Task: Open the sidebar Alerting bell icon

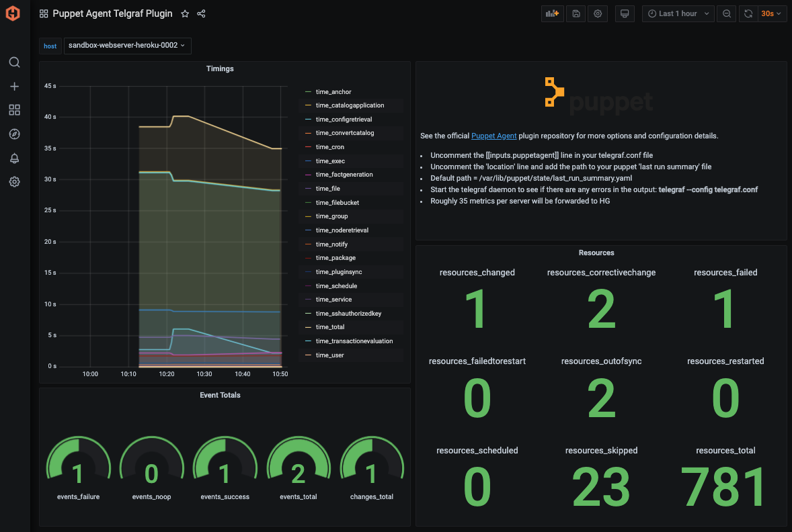Action: click(14, 158)
